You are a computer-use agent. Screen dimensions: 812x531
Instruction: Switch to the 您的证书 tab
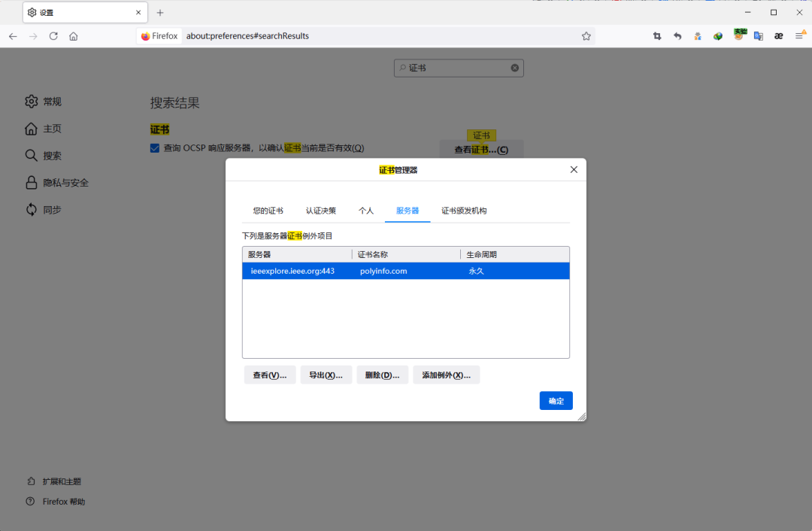pos(268,211)
